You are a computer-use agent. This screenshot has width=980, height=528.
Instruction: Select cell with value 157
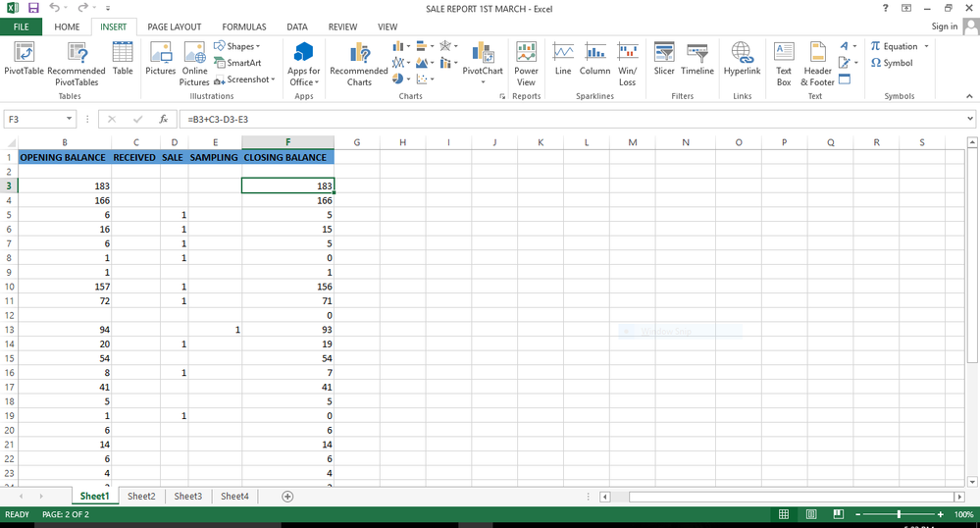[x=65, y=287]
